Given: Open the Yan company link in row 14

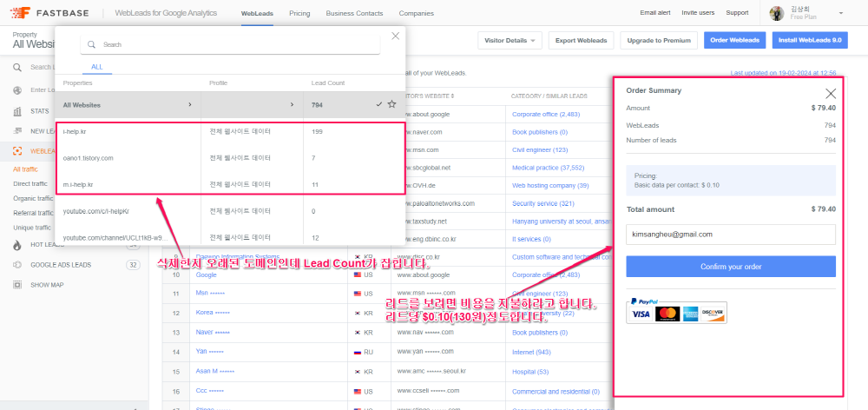Looking at the screenshot, I should pos(210,351).
